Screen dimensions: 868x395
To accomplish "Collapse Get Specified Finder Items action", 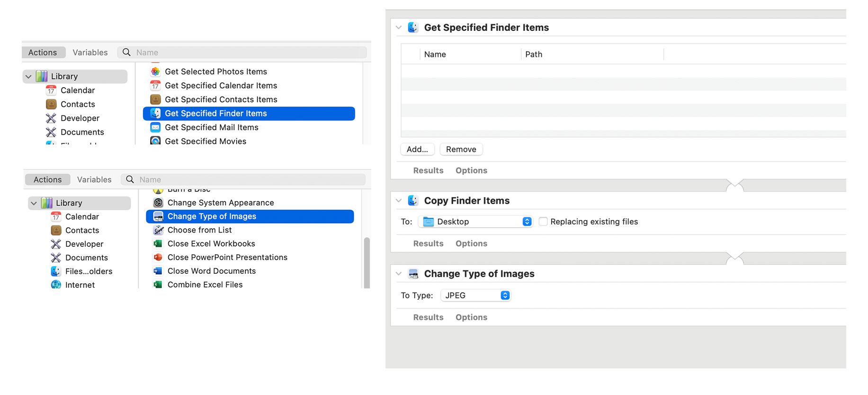I will pyautogui.click(x=399, y=27).
